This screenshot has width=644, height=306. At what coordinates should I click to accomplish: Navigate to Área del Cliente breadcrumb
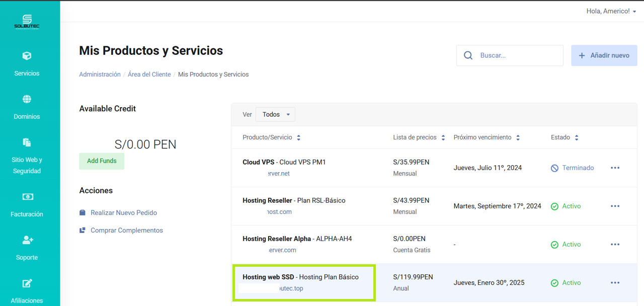(x=149, y=74)
